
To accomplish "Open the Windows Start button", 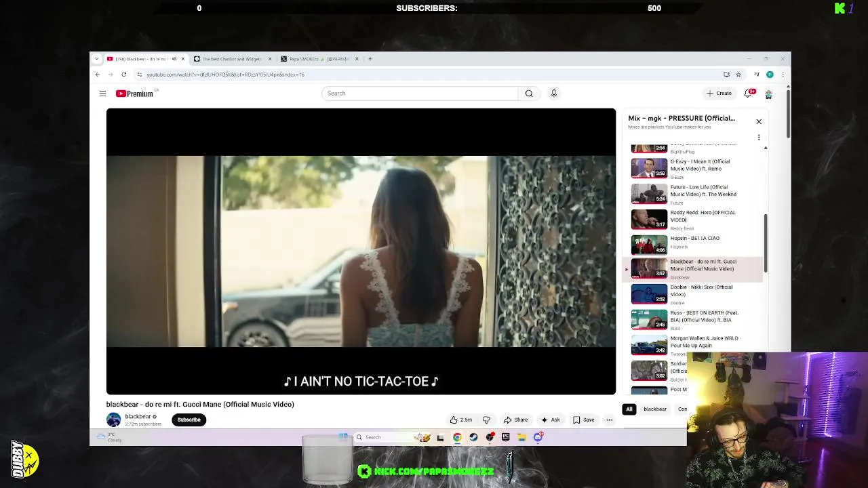I will tap(343, 437).
